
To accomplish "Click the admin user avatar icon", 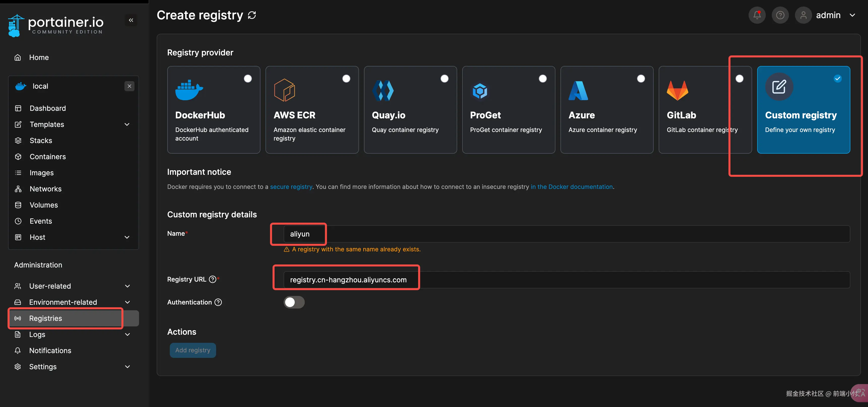I will coord(803,15).
